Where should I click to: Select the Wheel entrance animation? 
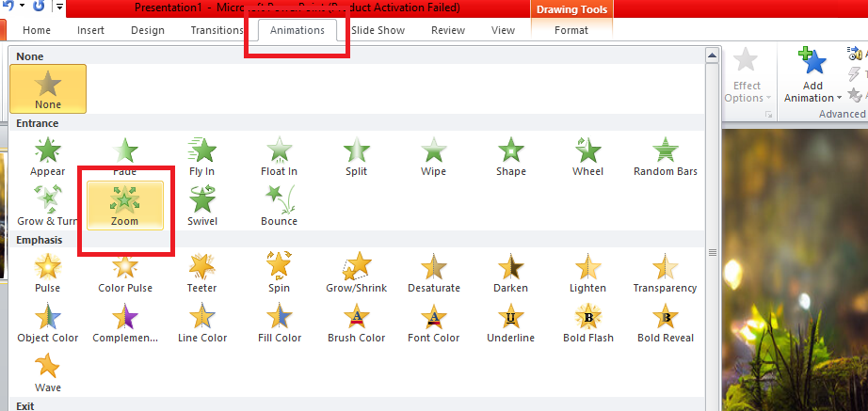coord(587,156)
